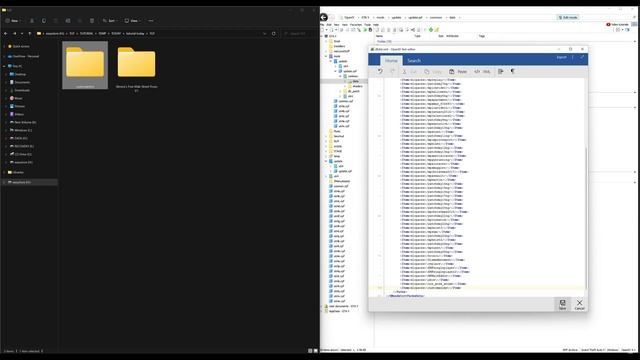Viewport: 640px width, 360px height.
Task: Refresh the Explorer folder view
Action: tap(274, 33)
